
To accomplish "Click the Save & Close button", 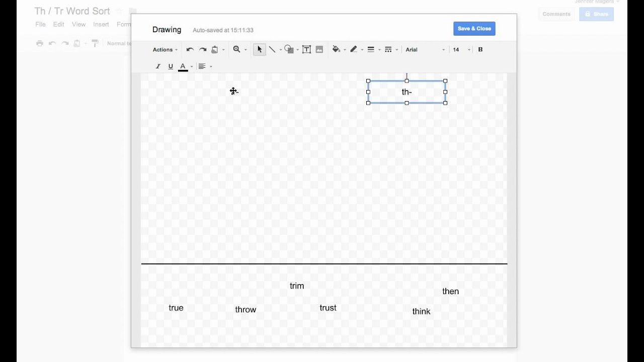I will [474, 29].
